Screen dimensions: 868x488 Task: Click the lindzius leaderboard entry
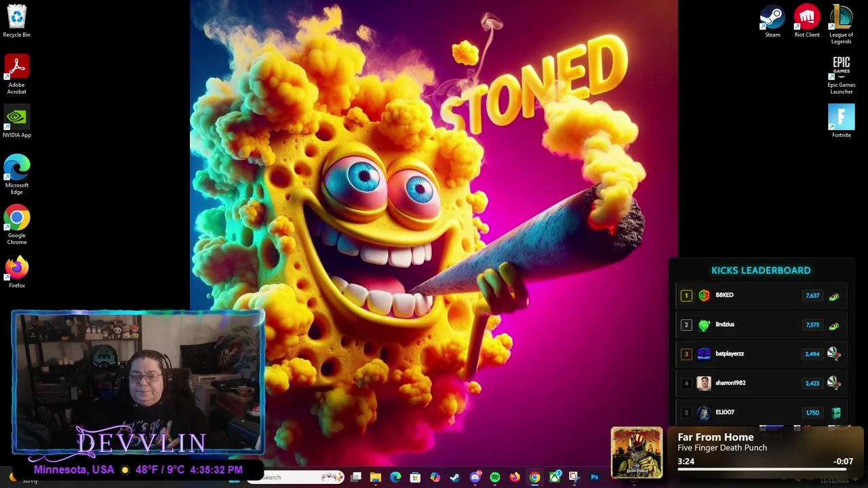(x=761, y=325)
